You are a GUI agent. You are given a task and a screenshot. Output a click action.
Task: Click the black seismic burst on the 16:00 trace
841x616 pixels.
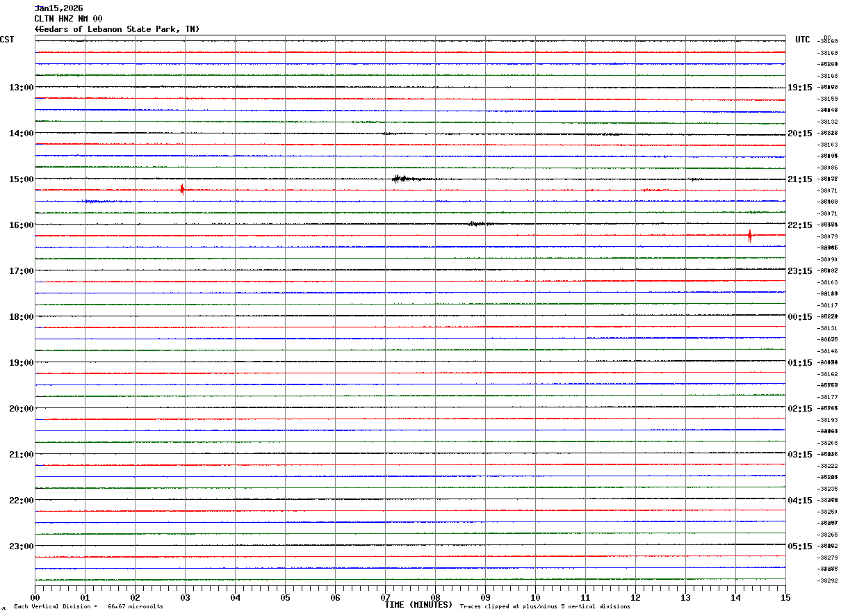480,224
